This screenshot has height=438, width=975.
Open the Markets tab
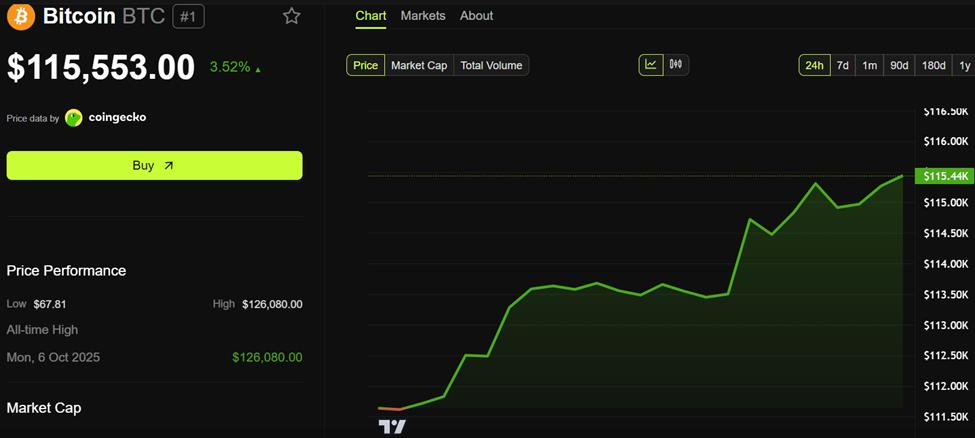tap(423, 16)
